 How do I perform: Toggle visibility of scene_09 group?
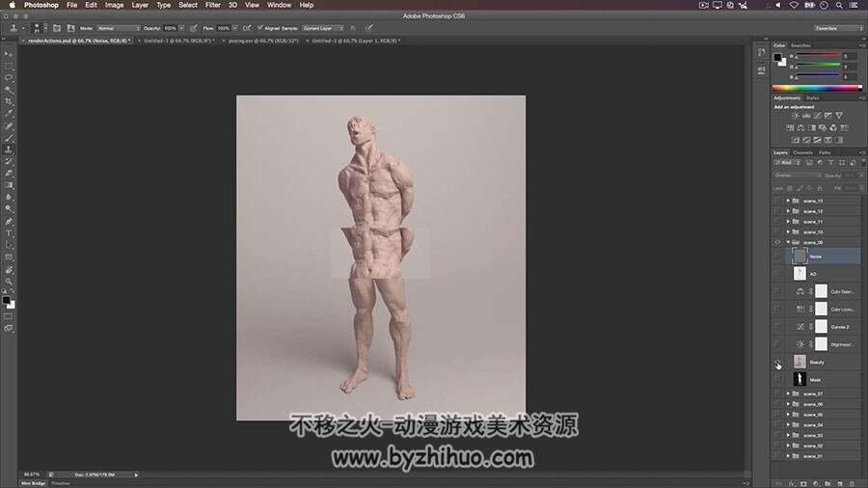(x=777, y=242)
